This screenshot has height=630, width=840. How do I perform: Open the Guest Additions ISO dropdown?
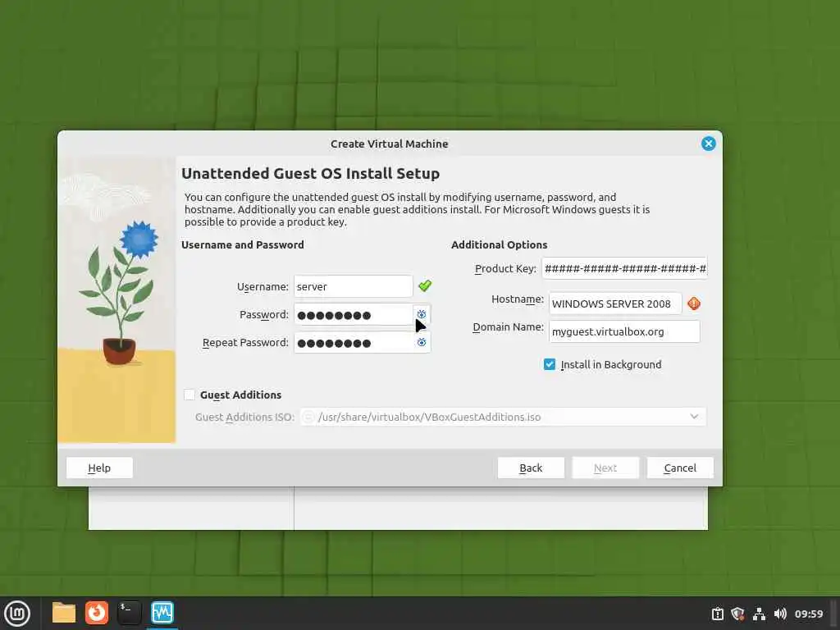click(x=694, y=417)
